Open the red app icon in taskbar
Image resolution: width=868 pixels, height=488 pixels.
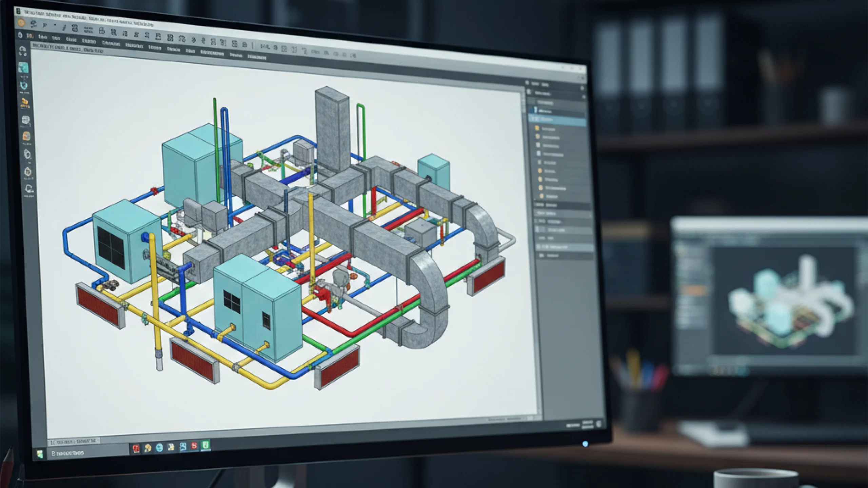click(136, 449)
